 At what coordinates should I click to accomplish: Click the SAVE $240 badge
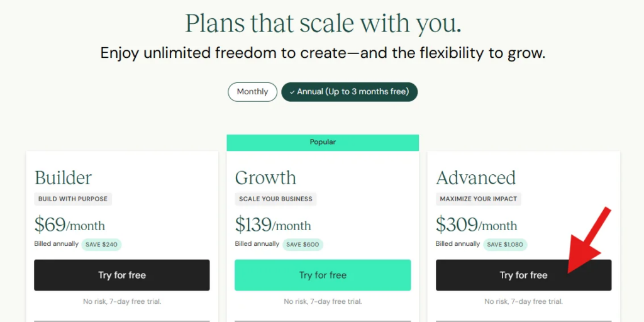click(x=101, y=244)
